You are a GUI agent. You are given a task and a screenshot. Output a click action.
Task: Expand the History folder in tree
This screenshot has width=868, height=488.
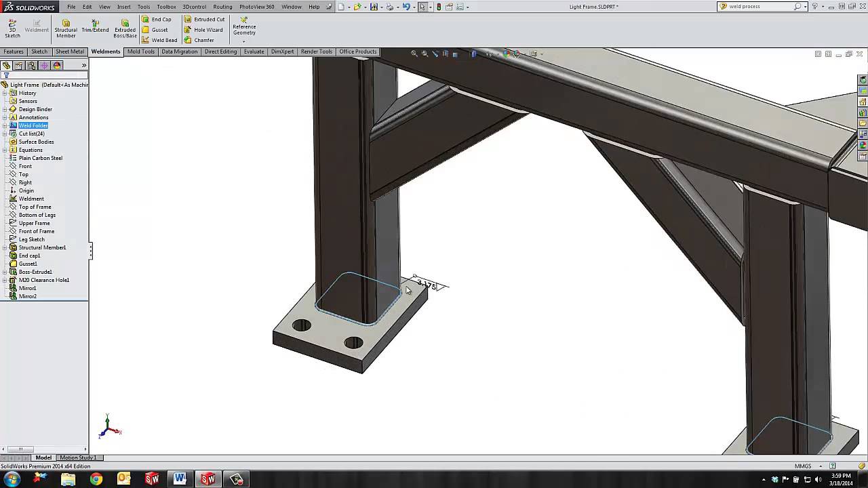(x=5, y=93)
